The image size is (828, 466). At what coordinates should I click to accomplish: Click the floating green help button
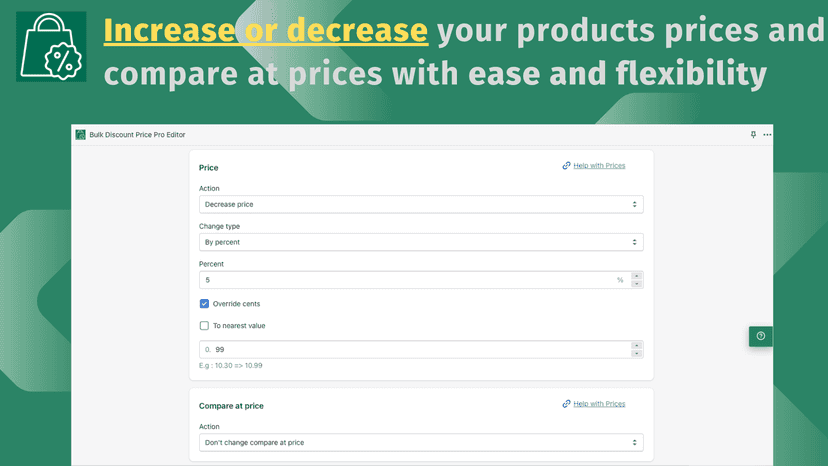[760, 336]
